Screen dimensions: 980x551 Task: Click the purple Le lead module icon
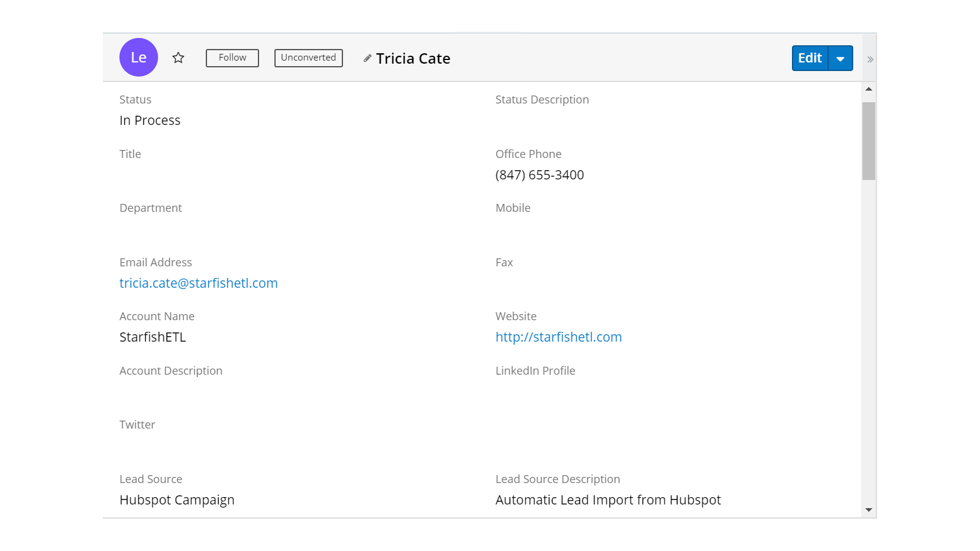138,58
